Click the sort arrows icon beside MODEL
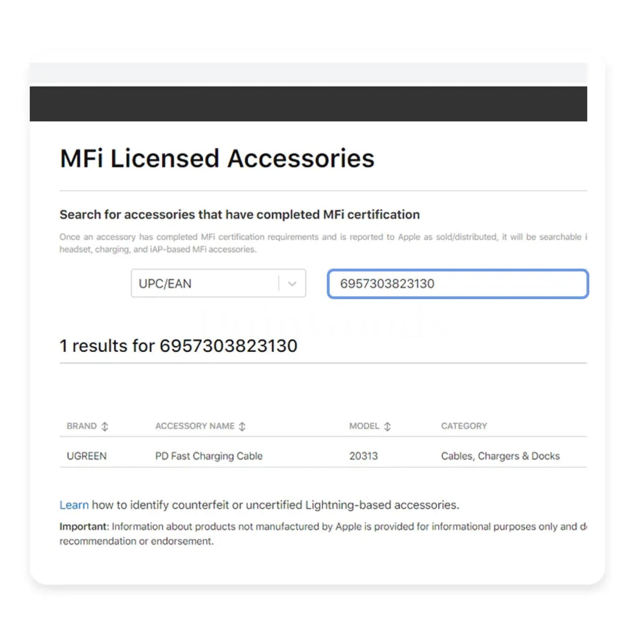This screenshot has width=644, height=644. point(387,427)
